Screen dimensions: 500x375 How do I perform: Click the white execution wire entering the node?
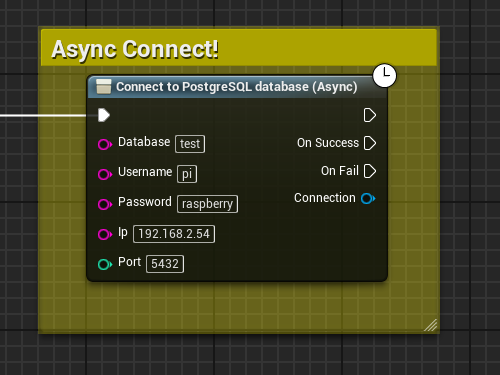[43, 115]
